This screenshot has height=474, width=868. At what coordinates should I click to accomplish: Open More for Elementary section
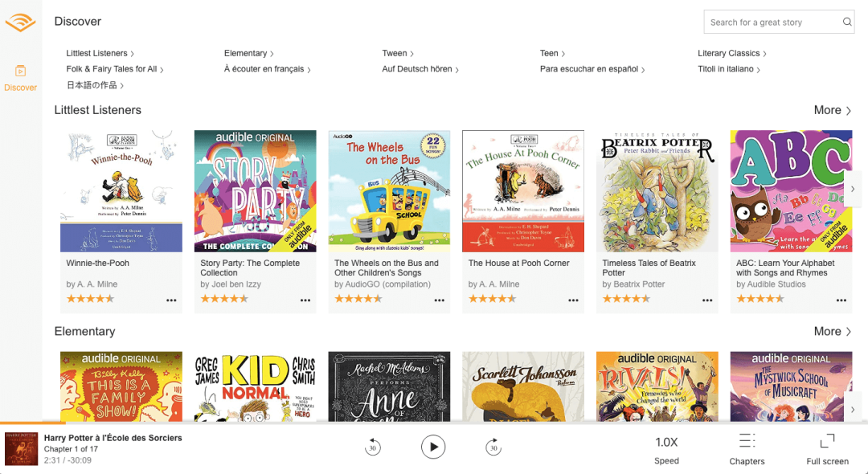832,331
